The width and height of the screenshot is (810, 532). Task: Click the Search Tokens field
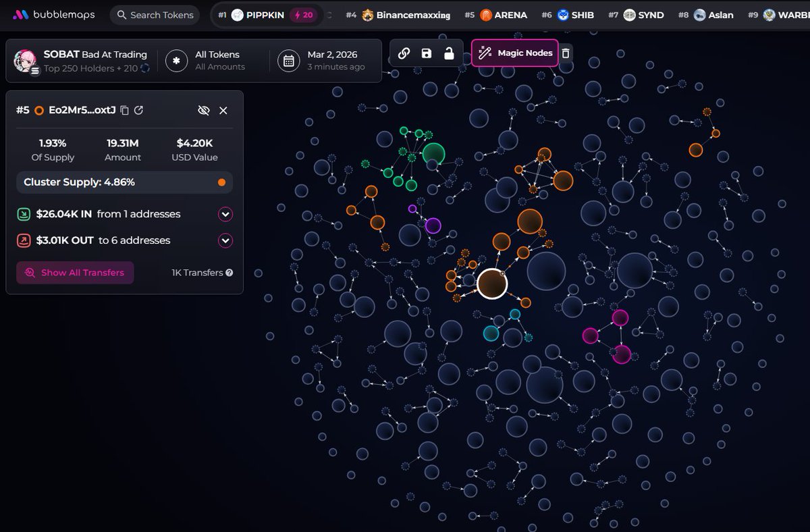point(155,15)
